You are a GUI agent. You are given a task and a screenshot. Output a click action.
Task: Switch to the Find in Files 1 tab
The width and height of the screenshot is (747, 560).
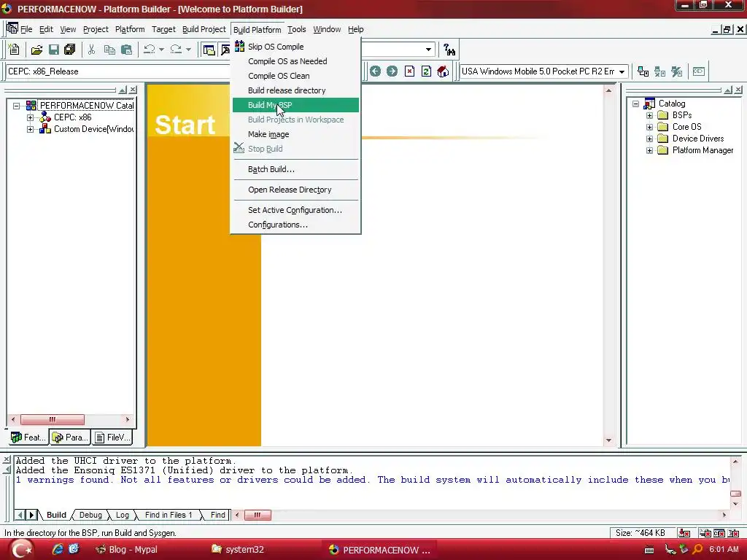(x=169, y=515)
